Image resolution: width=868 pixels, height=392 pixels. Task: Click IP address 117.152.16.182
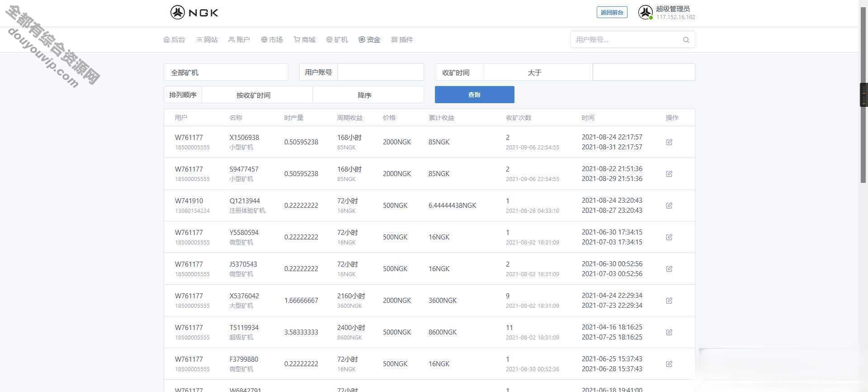pos(675,17)
